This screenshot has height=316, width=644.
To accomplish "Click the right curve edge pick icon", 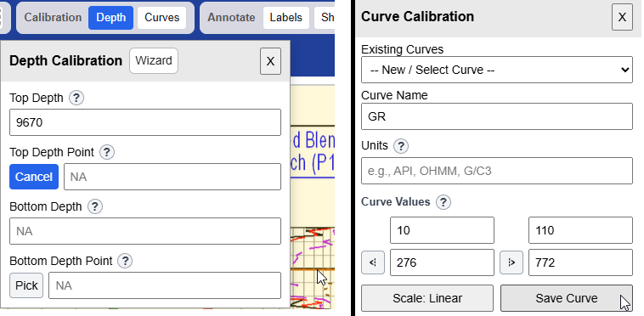I will click(511, 262).
